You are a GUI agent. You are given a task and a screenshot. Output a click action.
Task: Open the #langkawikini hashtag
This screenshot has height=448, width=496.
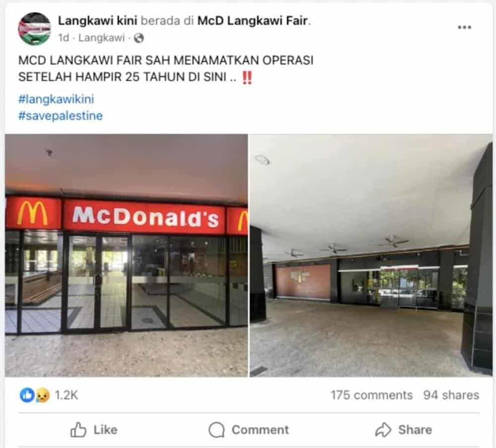[x=57, y=99]
